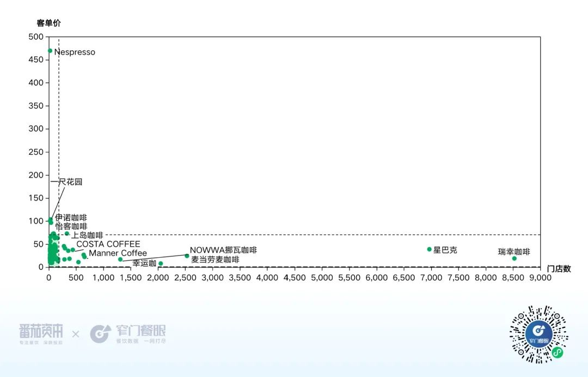Select the x-axis tick label "2,500"
This screenshot has width=588, height=377.
(x=185, y=278)
